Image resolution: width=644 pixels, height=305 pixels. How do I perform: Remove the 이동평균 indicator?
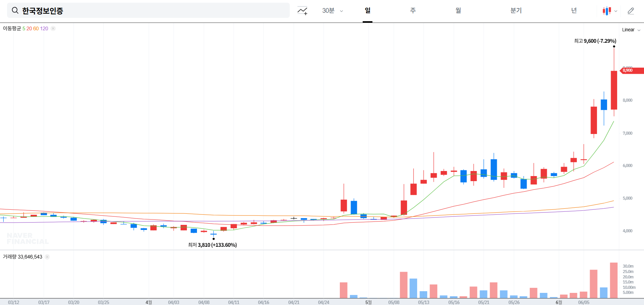click(x=53, y=29)
